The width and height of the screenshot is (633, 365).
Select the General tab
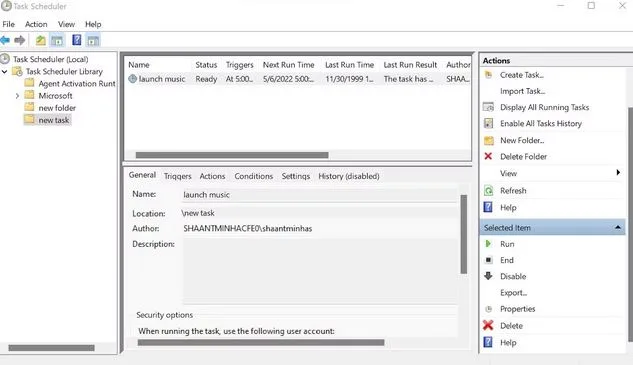142,175
